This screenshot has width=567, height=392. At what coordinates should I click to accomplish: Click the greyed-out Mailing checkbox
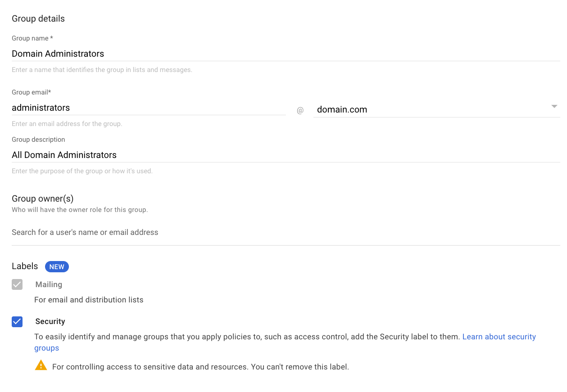[17, 284]
